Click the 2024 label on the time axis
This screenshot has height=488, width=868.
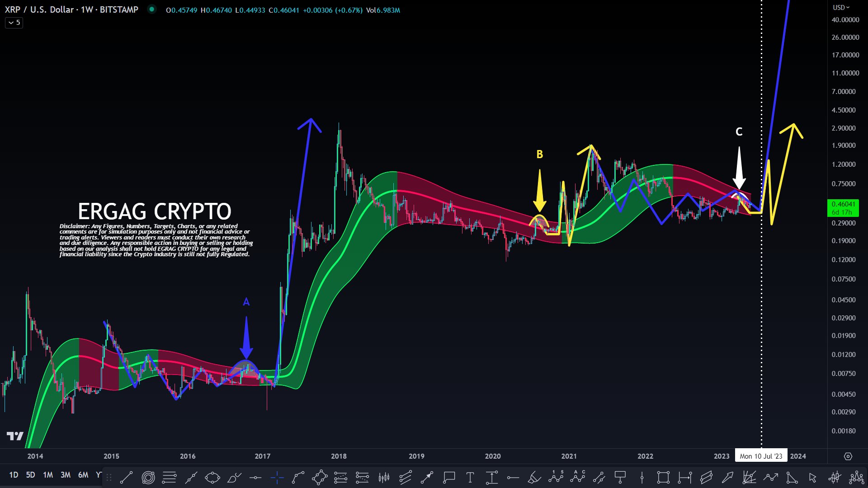(x=798, y=456)
